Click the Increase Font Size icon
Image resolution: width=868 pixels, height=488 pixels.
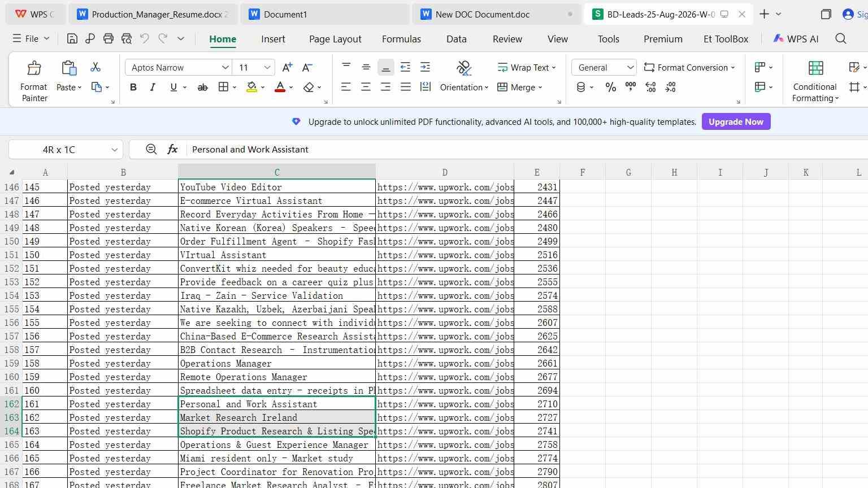287,67
